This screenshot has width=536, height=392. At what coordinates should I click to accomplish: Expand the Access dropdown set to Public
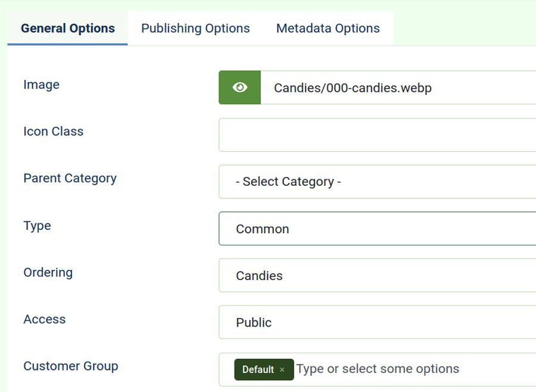376,322
